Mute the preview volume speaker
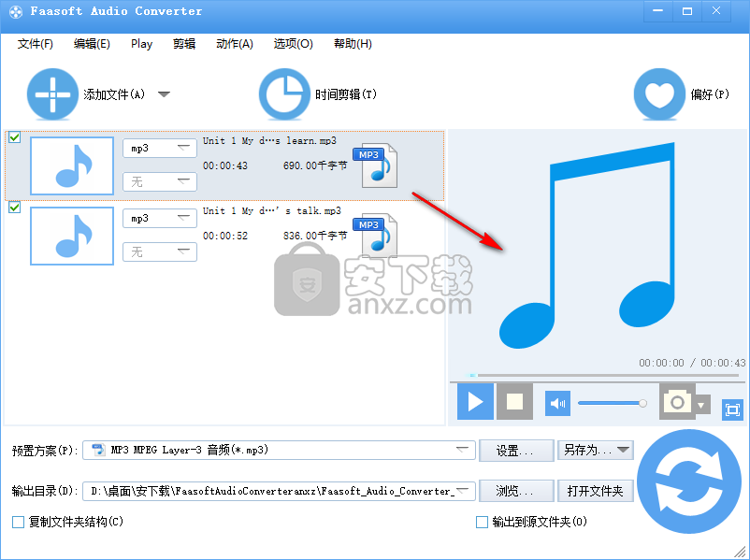The width and height of the screenshot is (750, 560). click(x=557, y=403)
